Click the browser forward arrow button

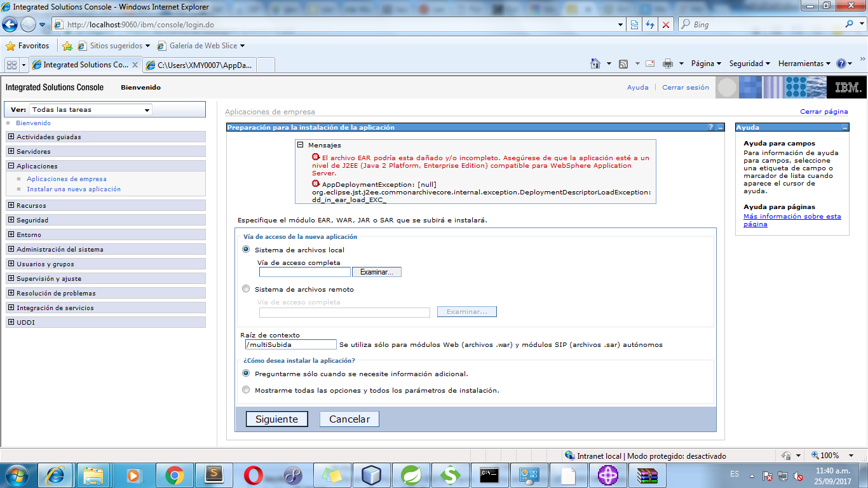[x=28, y=25]
